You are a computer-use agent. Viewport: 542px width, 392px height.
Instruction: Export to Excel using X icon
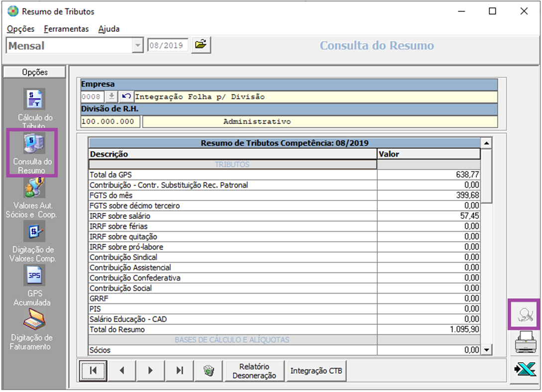pyautogui.click(x=525, y=370)
